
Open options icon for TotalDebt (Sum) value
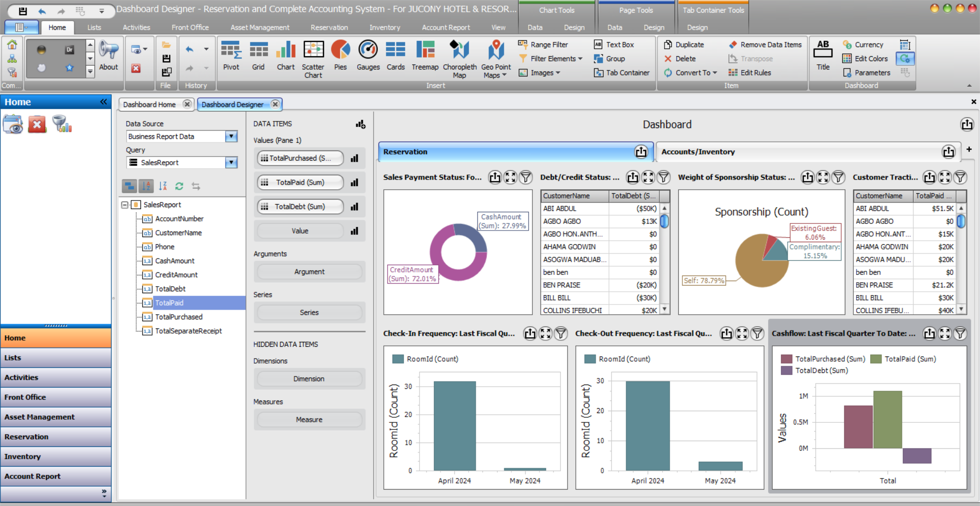click(355, 207)
